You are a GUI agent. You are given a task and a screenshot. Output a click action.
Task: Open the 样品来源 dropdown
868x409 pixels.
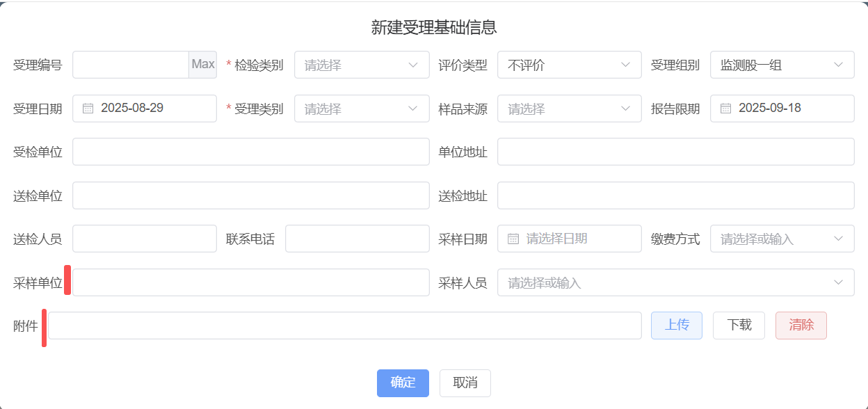pos(569,109)
